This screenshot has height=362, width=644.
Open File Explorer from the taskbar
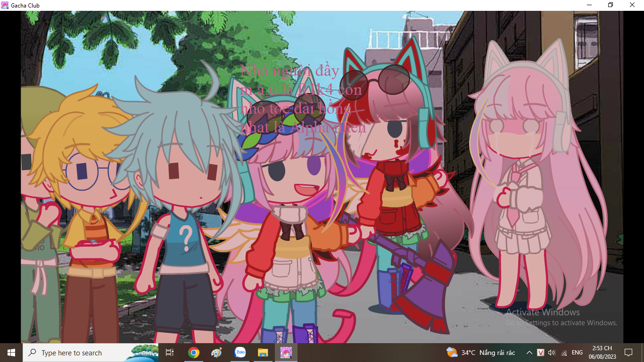pyautogui.click(x=263, y=353)
